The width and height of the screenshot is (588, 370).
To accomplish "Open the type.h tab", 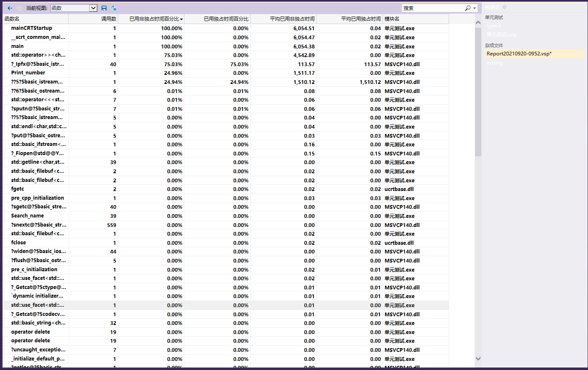I will [x=494, y=26].
